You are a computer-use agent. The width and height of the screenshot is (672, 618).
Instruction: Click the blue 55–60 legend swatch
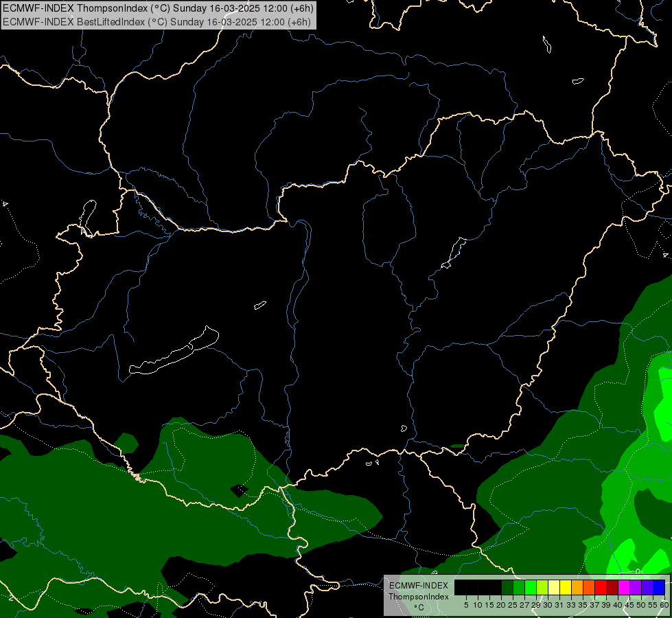point(659,587)
